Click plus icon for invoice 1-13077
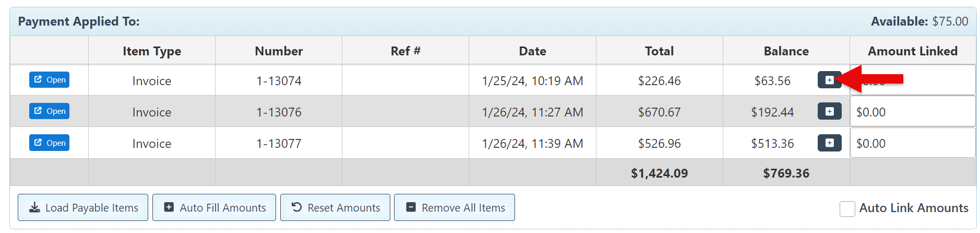This screenshot has width=980, height=233. (x=829, y=143)
